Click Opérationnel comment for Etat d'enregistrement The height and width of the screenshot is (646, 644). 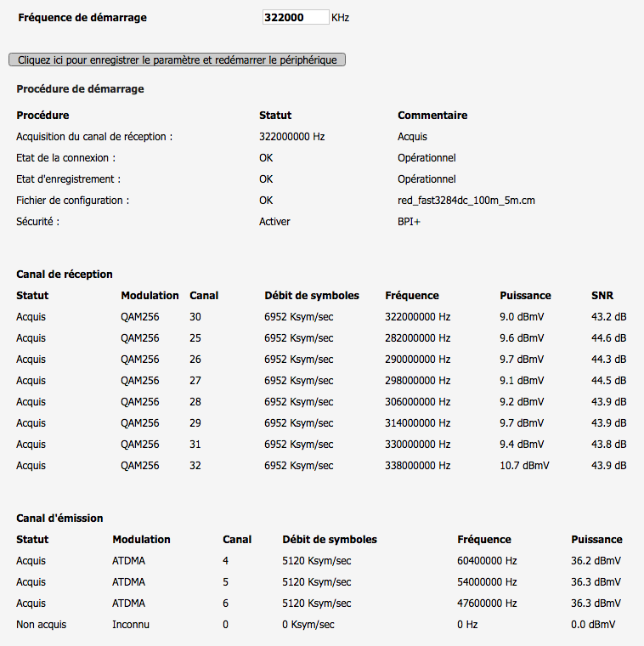pyautogui.click(x=427, y=179)
